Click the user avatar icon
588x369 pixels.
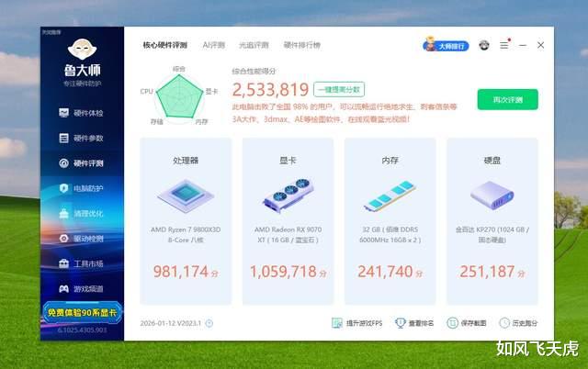pos(484,45)
